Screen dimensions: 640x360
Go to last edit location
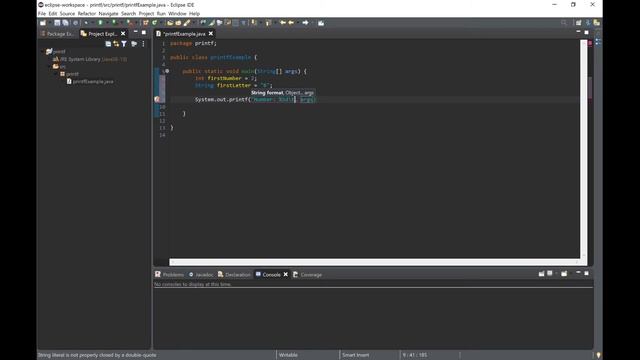pos(282,23)
